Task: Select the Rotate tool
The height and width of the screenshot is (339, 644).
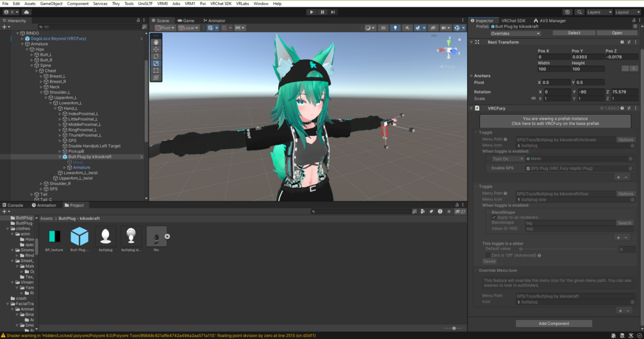Action: pos(156,56)
